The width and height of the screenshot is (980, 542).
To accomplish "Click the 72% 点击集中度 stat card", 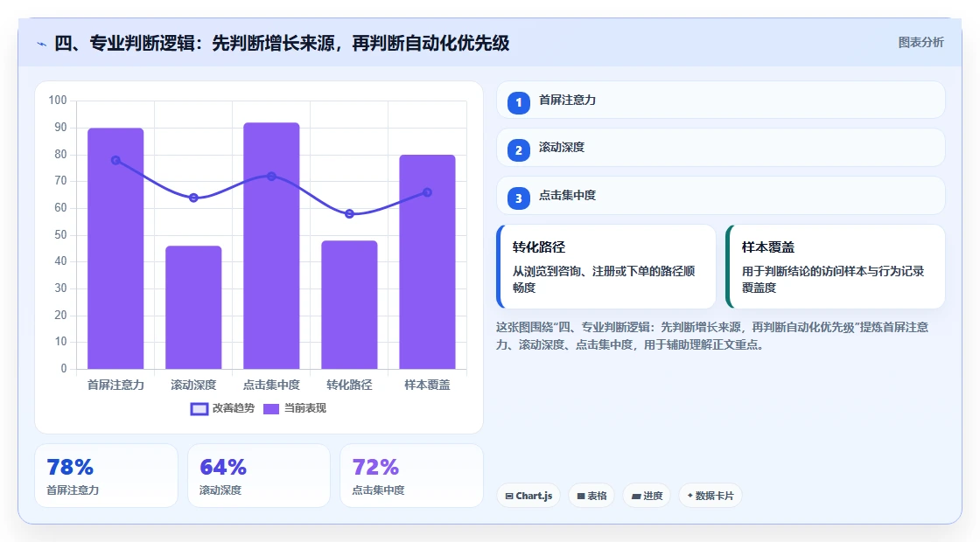I will [x=412, y=476].
